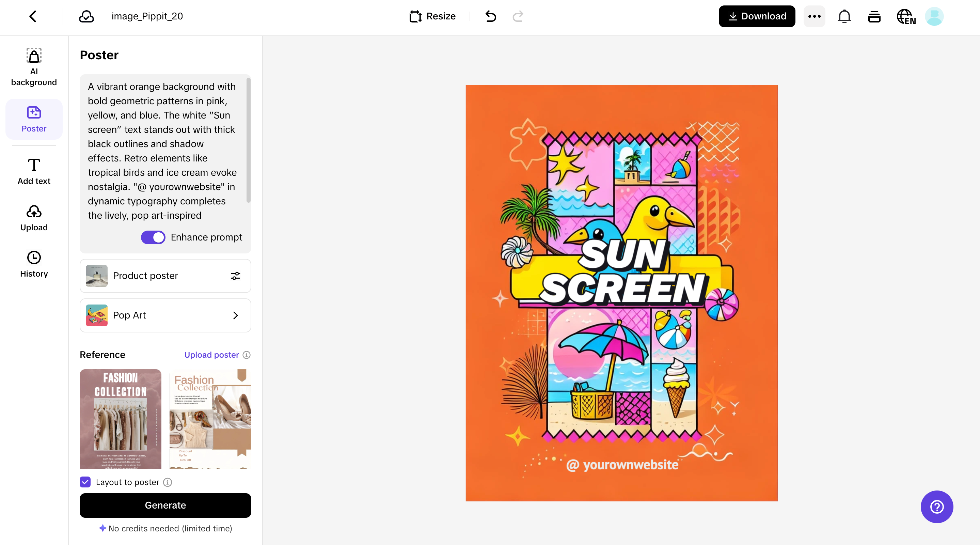Click the back arrow next to image_Pippit_20

[32, 16]
